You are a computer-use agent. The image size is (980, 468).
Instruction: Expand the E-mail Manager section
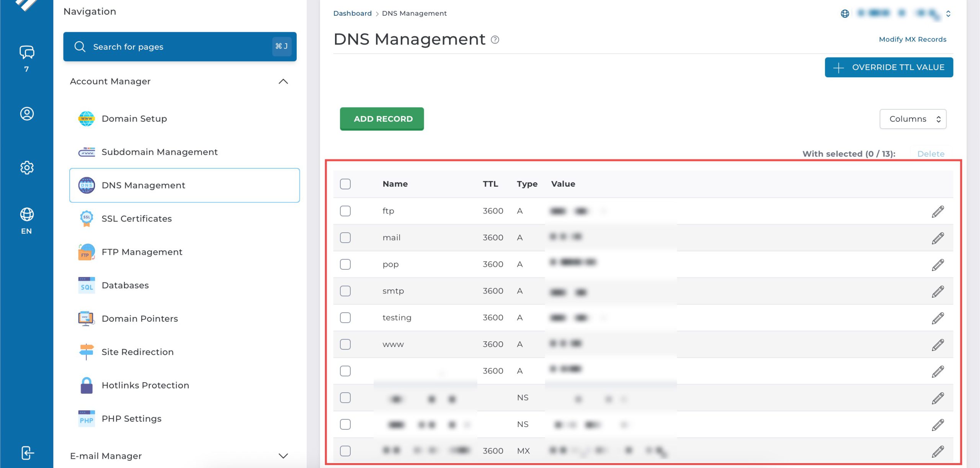[x=283, y=456]
